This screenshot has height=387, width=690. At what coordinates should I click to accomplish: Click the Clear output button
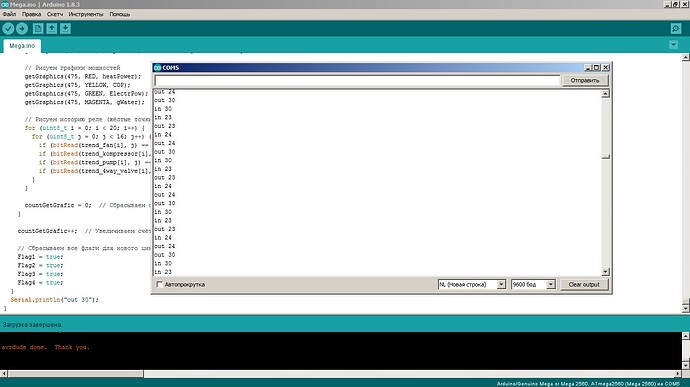(x=584, y=284)
